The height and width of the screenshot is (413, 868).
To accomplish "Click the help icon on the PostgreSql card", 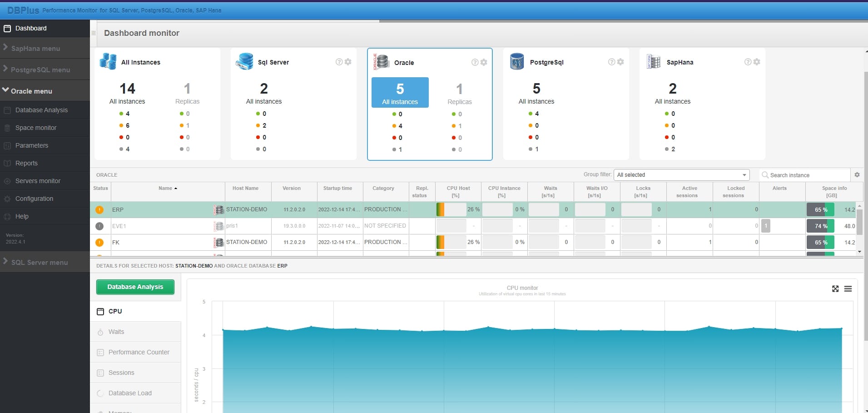I will (611, 62).
